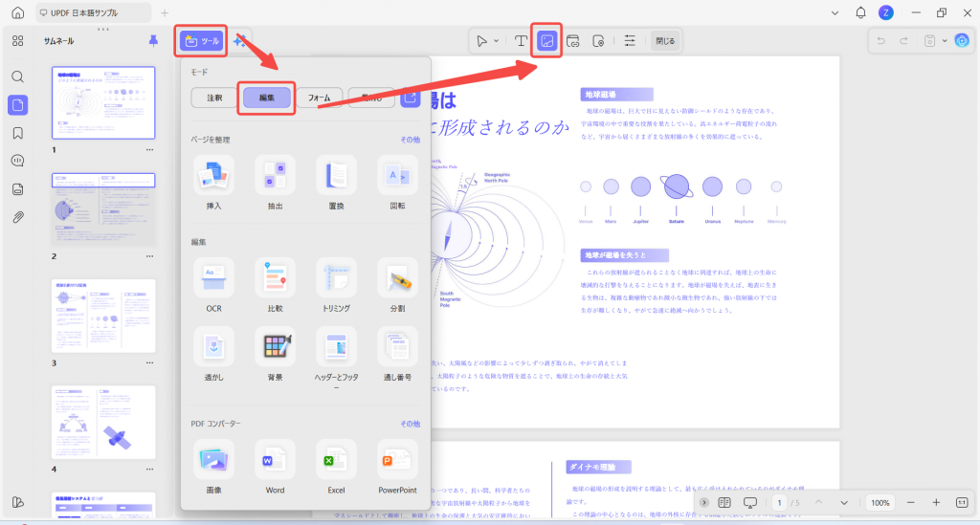Screen dimensions: 980x525
Task: Select page 1 thumbnail
Action: coord(103,102)
